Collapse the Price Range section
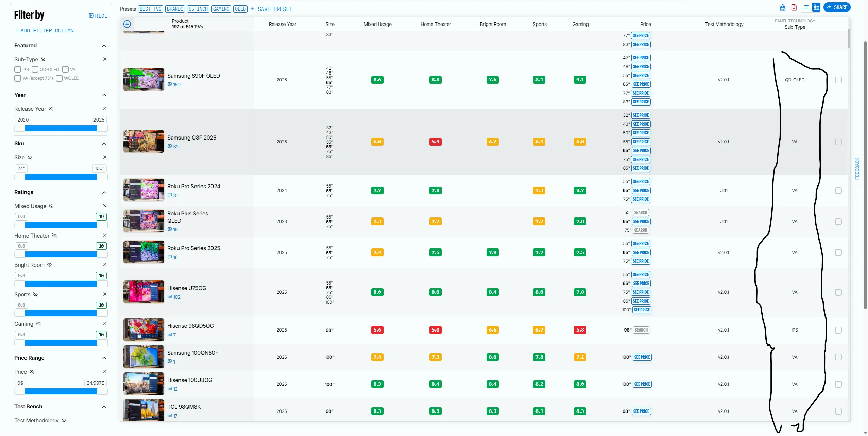868x436 pixels. (104, 358)
